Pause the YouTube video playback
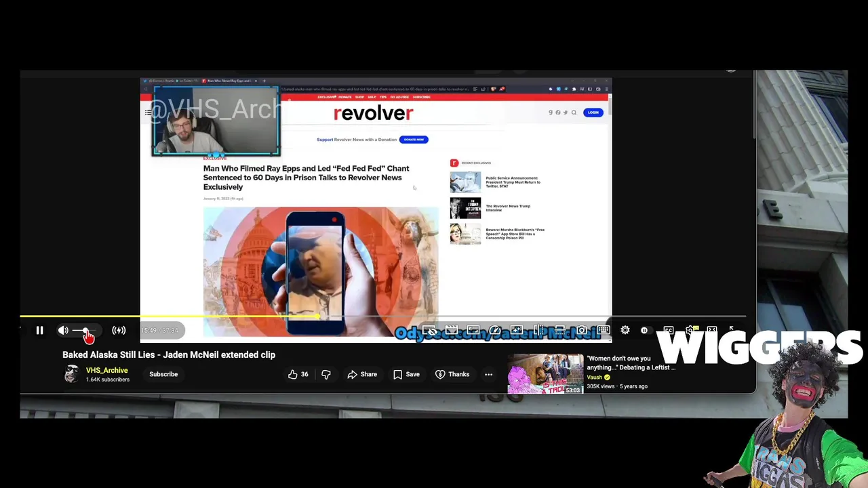Screen dimensions: 868x488 [39, 330]
